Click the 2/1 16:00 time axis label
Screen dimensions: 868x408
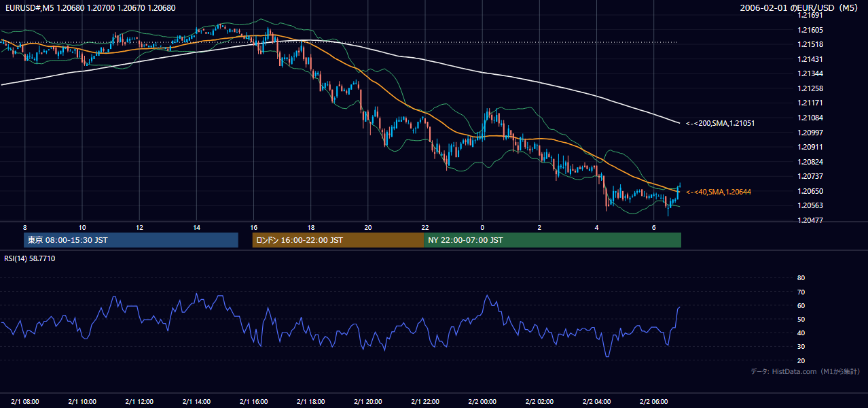(253, 401)
